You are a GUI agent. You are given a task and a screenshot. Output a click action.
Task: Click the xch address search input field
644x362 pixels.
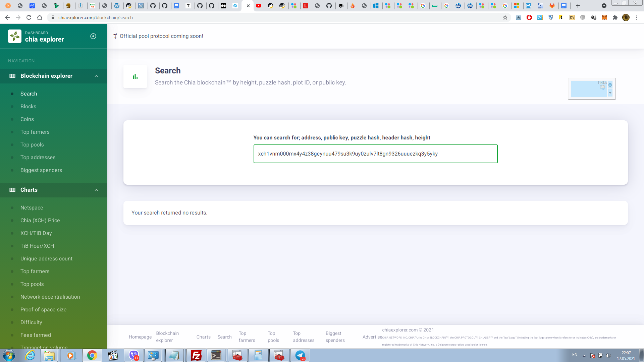(x=375, y=154)
